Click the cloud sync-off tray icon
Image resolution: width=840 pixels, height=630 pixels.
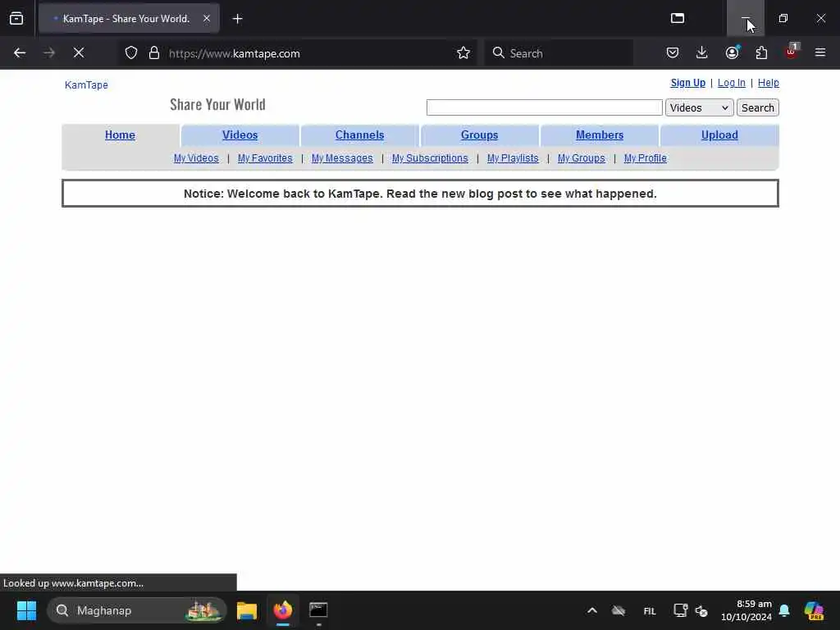(619, 610)
